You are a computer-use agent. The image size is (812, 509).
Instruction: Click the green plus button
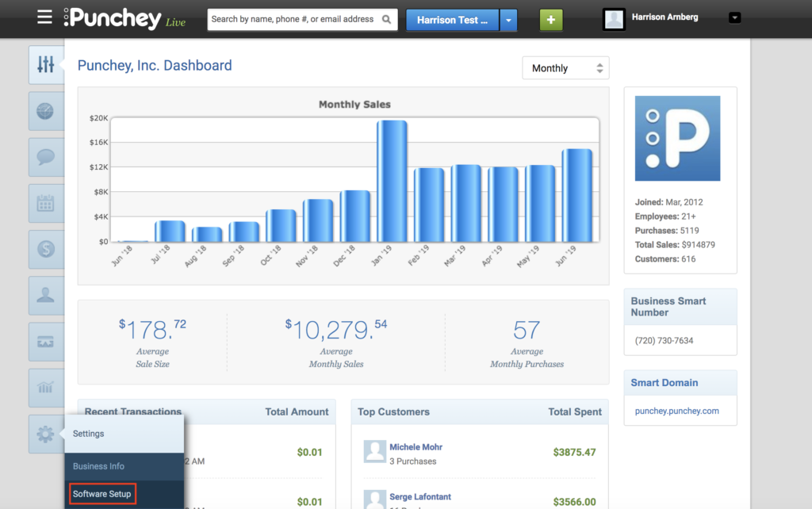551,20
